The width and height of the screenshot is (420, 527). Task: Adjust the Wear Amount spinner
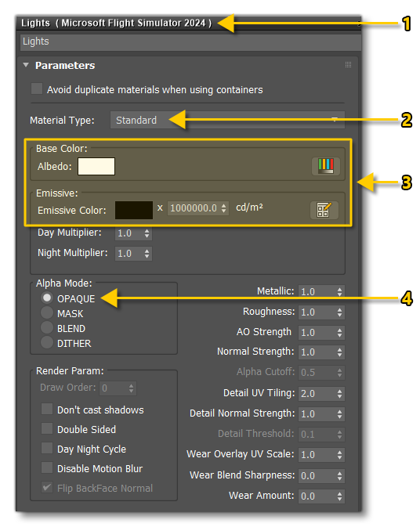click(340, 496)
